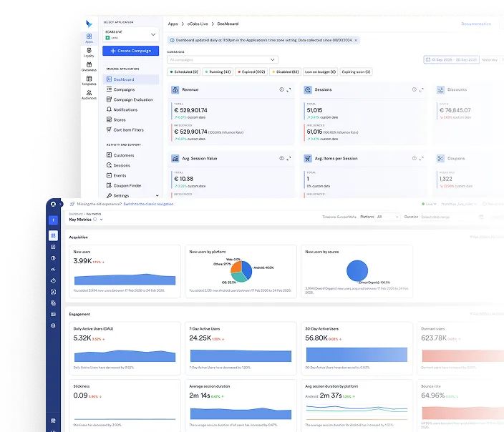Open Stores in the side menu
The image size is (504, 432).
pos(116,120)
